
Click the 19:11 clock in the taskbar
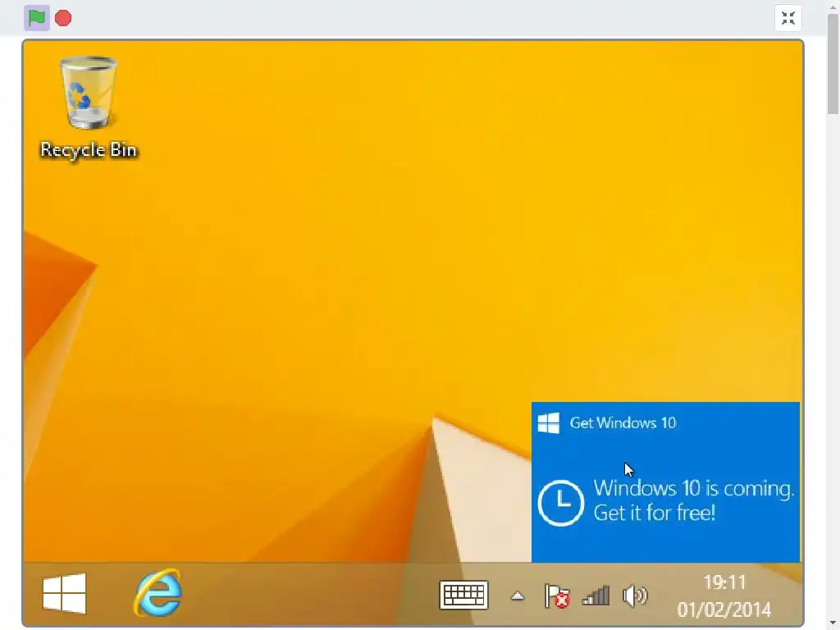tap(724, 582)
